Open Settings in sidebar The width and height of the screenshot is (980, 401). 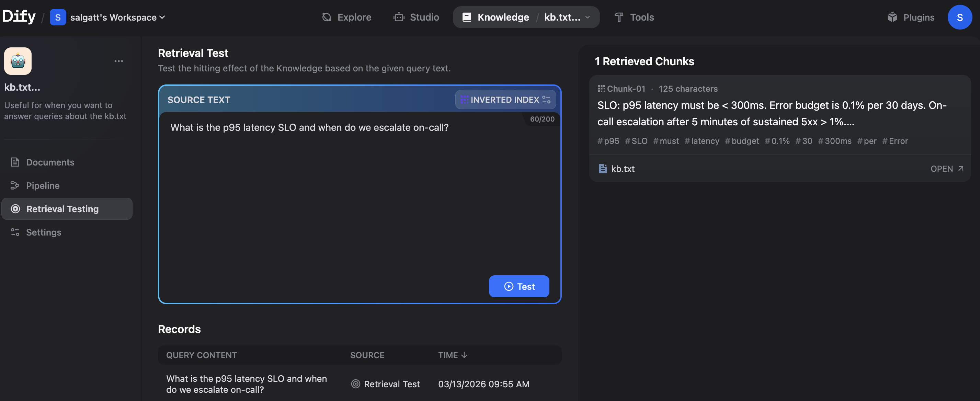click(67, 232)
